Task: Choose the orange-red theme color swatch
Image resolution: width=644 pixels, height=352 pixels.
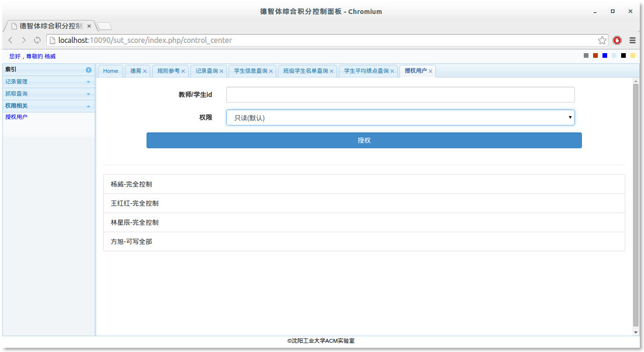Action: (595, 55)
